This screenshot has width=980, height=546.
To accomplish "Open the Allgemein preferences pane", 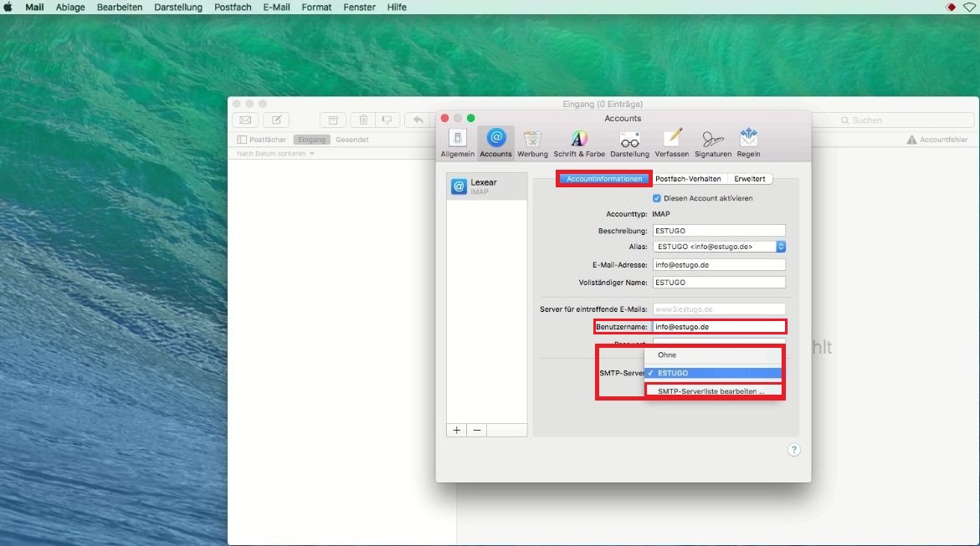I will point(457,143).
